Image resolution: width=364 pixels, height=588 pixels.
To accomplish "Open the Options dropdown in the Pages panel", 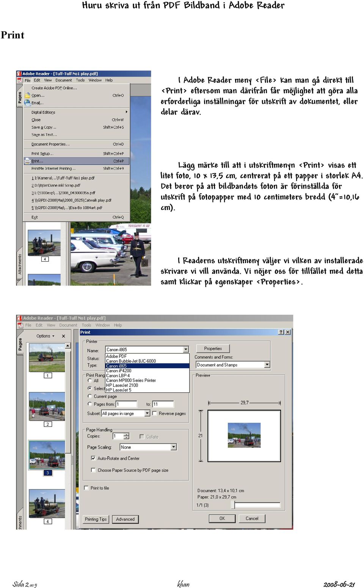I will click(x=45, y=336).
